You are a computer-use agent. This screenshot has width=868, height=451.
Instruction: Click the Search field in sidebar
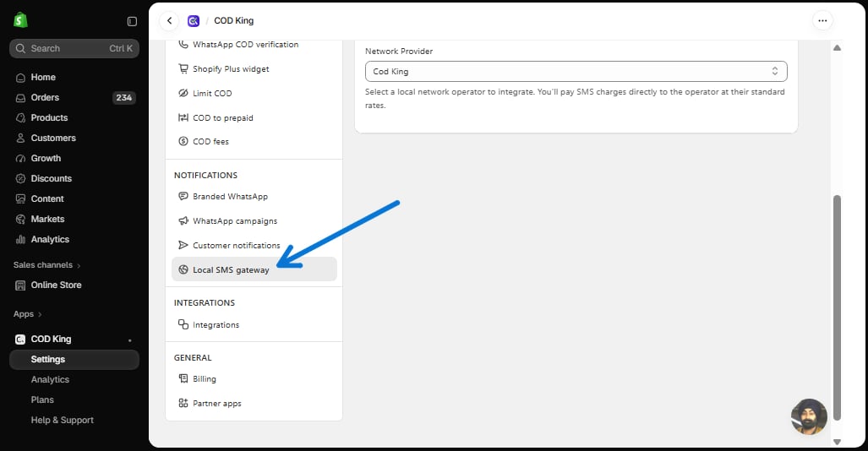[74, 48]
